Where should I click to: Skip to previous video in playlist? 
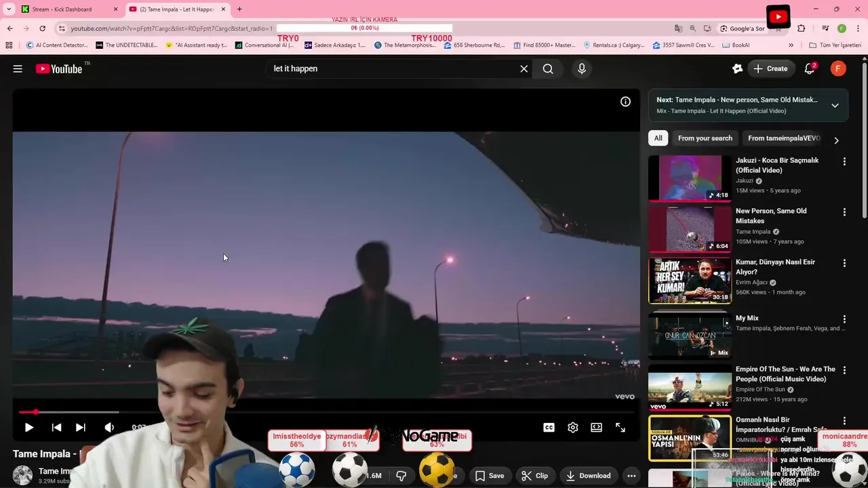pos(56,428)
